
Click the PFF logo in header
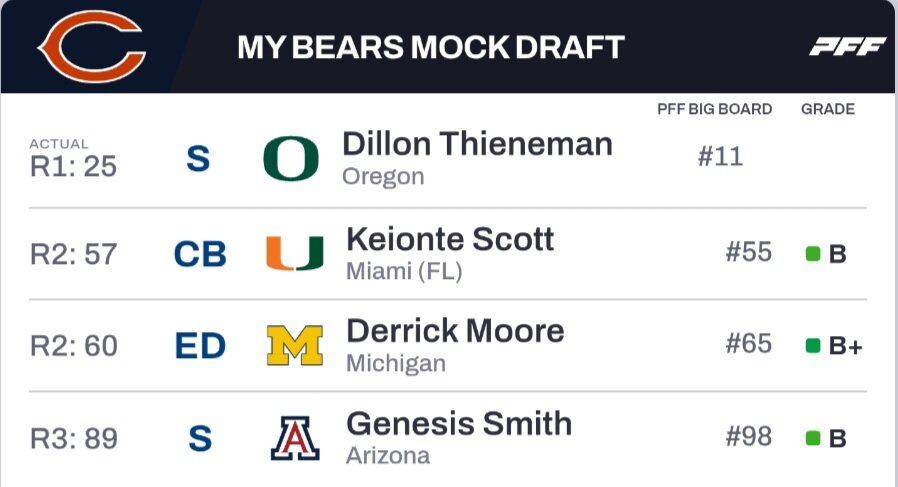click(848, 47)
